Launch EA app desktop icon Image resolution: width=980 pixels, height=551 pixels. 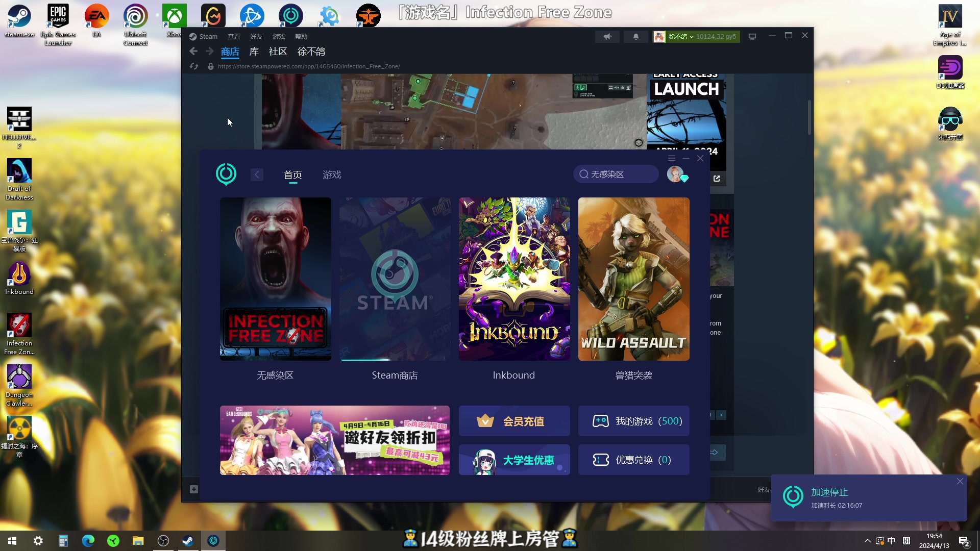pos(97,20)
